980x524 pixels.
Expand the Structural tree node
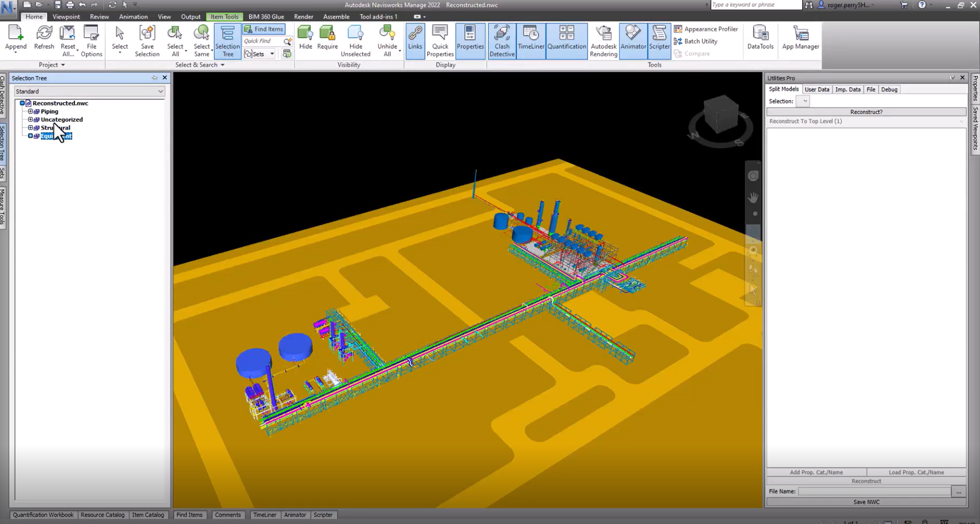coord(30,127)
